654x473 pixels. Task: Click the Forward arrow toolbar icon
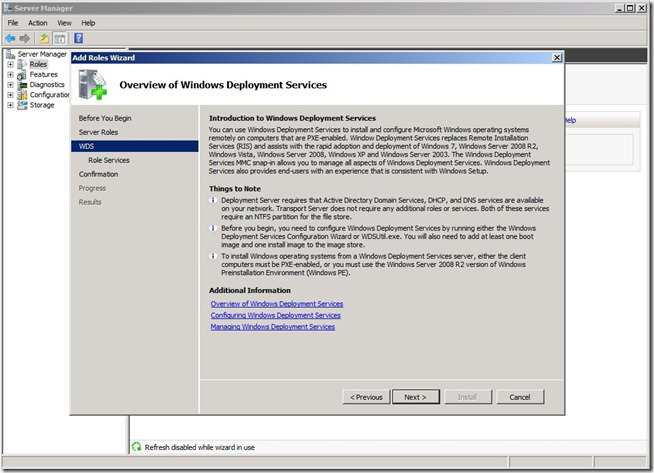click(x=26, y=38)
